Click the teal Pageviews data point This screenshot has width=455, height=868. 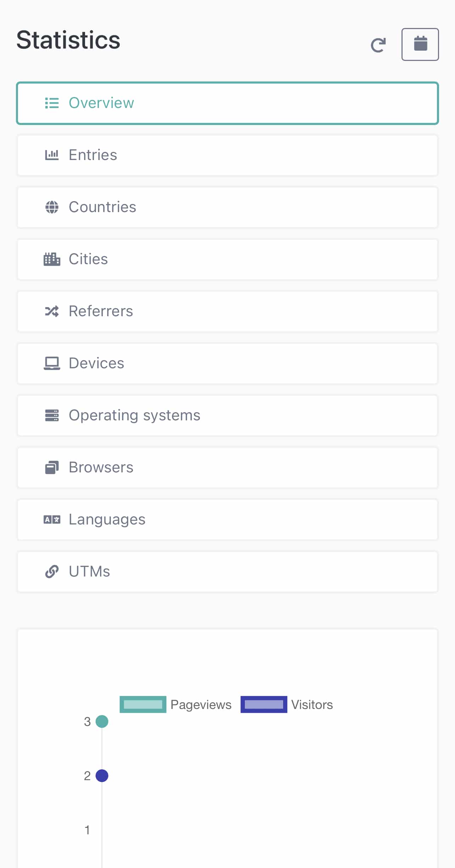[102, 721]
